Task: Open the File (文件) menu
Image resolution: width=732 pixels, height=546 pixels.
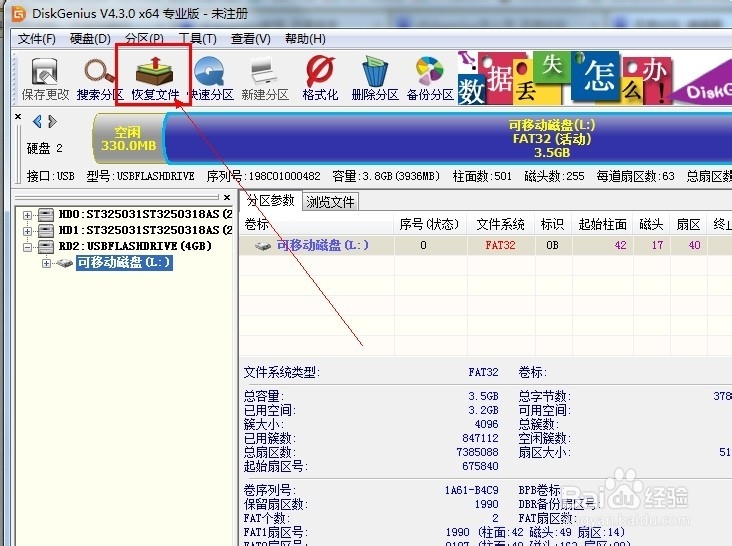Action: pyautogui.click(x=37, y=39)
